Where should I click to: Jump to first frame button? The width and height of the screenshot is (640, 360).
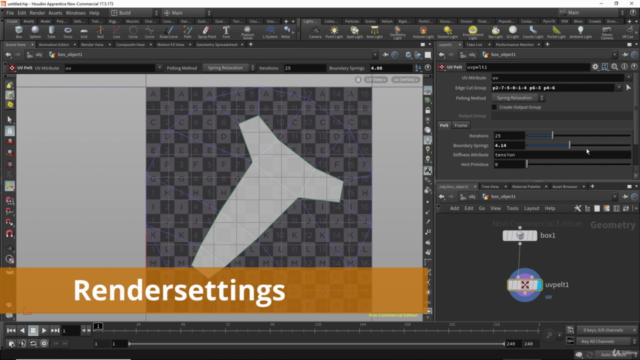coord(11,331)
